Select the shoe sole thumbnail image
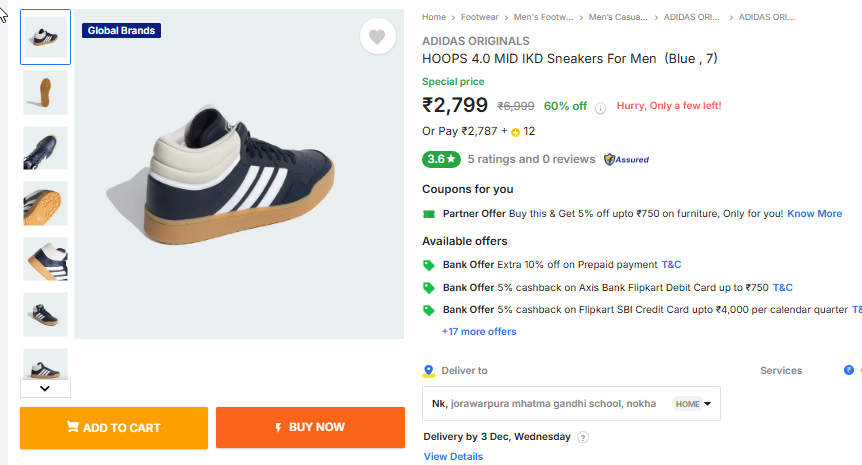The height and width of the screenshot is (465, 862). (x=45, y=92)
